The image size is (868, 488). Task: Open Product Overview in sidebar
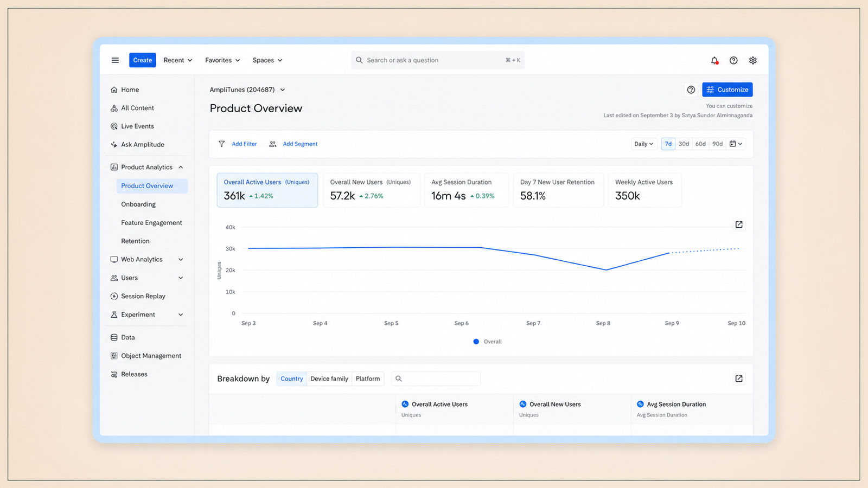152,186
